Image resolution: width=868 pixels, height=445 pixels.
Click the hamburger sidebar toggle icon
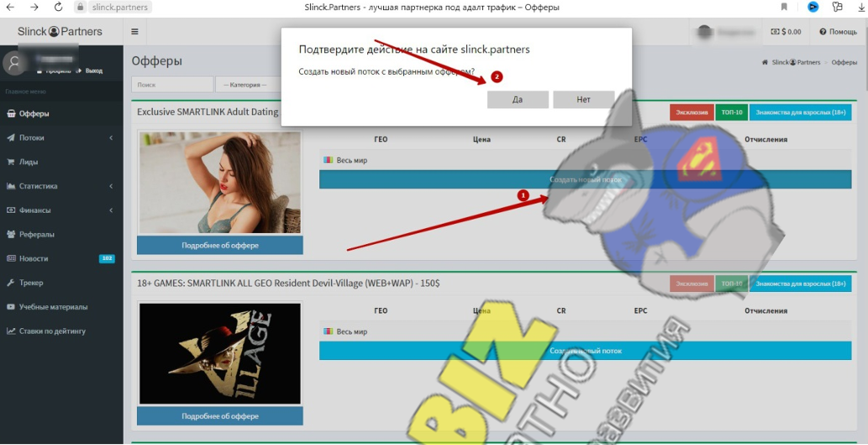tap(134, 32)
